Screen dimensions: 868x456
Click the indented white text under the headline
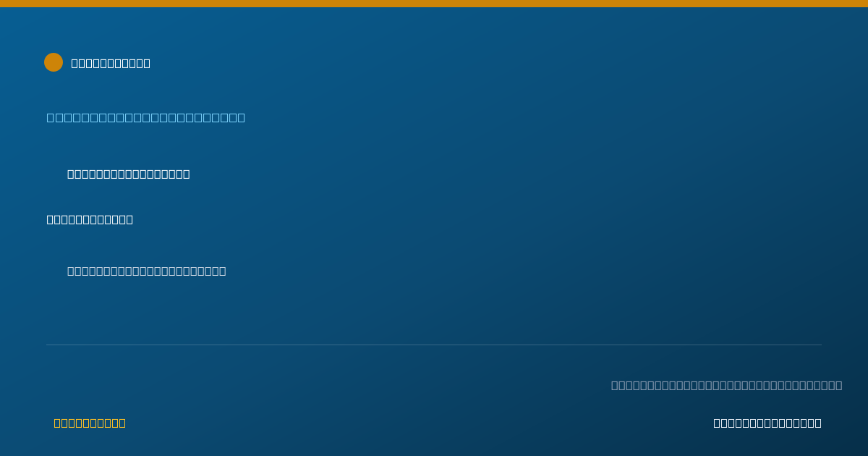(129, 174)
